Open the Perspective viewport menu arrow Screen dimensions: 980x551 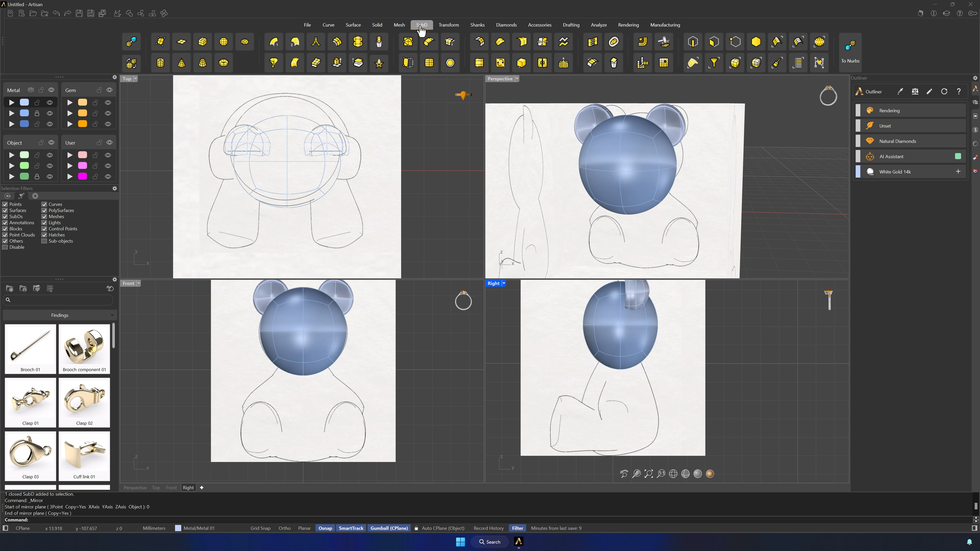pos(517,79)
